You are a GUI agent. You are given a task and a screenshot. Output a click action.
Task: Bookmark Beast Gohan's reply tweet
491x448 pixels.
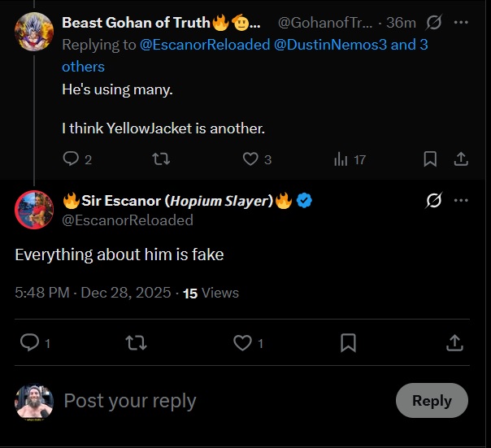point(430,159)
